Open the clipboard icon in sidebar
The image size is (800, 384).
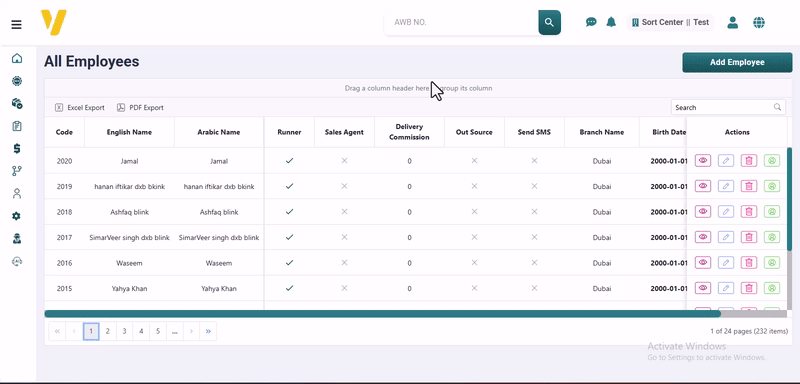(x=17, y=126)
